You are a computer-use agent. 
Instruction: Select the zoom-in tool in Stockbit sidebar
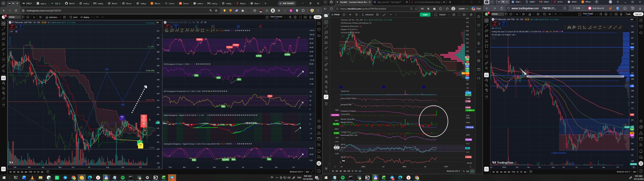pyautogui.click(x=326, y=70)
